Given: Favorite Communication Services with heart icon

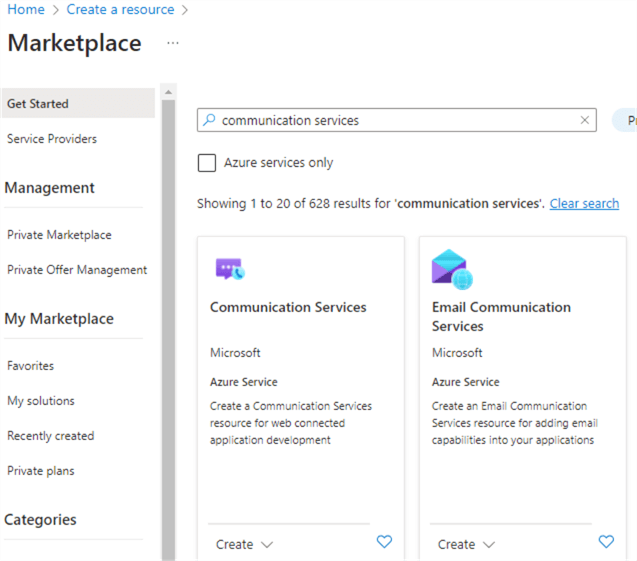Looking at the screenshot, I should pos(384,542).
